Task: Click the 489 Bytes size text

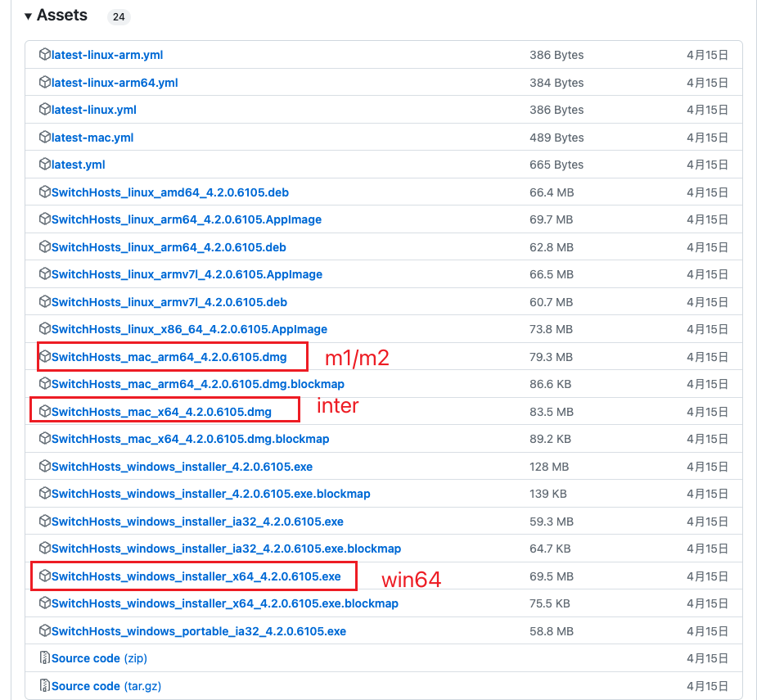Action: [x=556, y=138]
